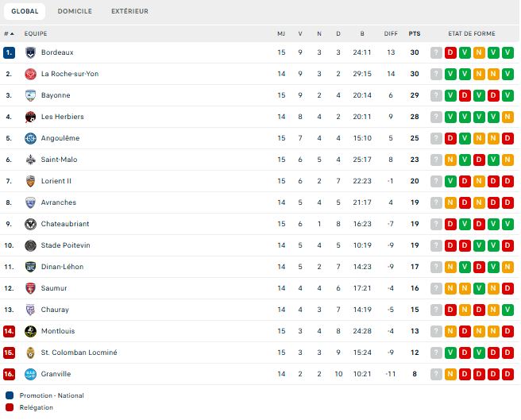Click Bordeaux's upcoming match question mark badge
The image size is (521, 420).
tap(436, 52)
